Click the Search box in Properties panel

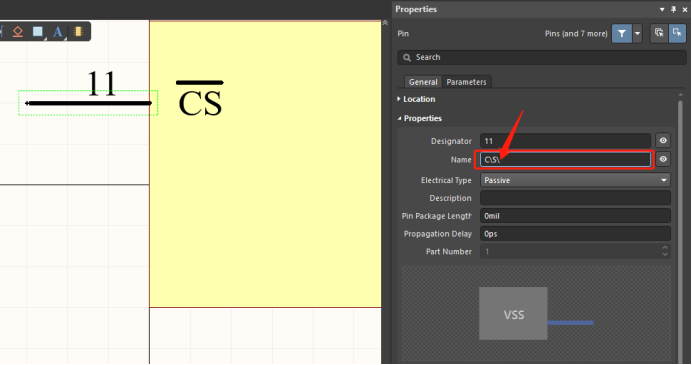click(542, 57)
